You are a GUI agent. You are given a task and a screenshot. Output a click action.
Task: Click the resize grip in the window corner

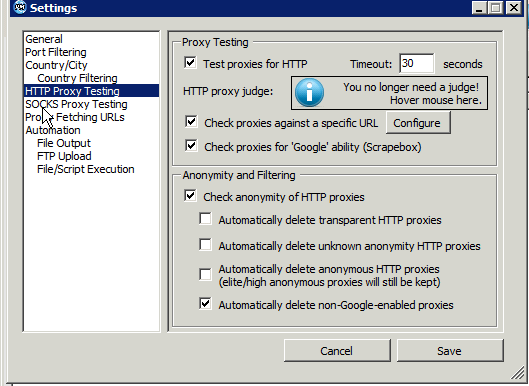(x=517, y=374)
